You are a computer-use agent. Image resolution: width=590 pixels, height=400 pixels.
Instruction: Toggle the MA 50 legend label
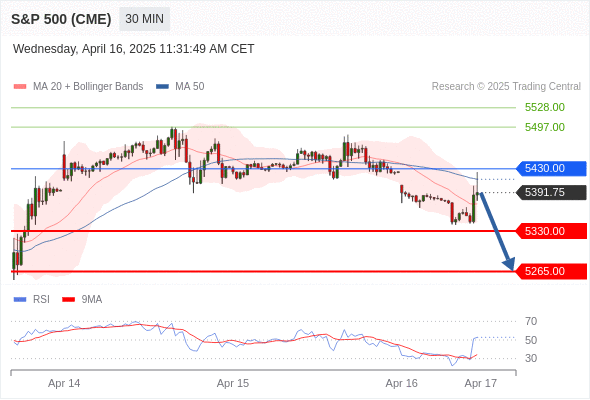(190, 87)
